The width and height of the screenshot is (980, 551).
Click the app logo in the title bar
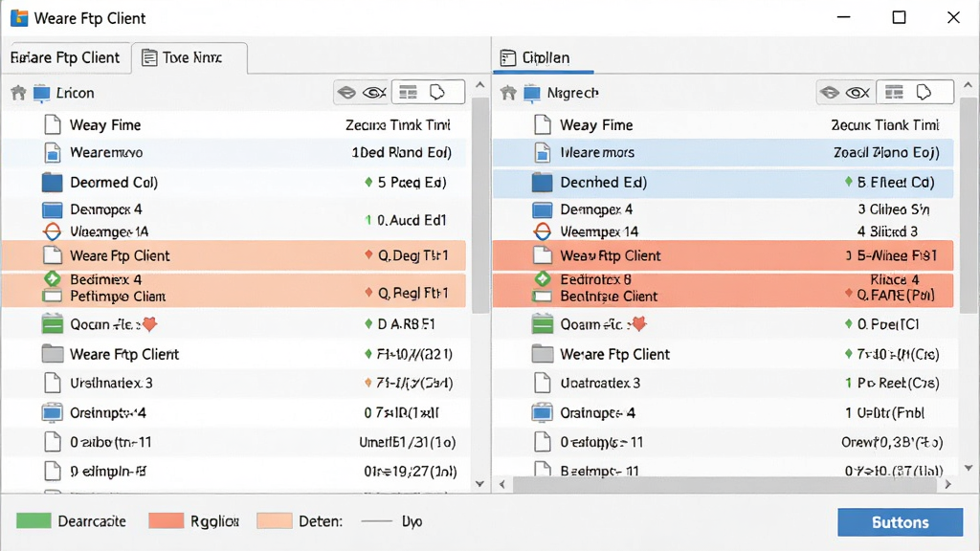pyautogui.click(x=19, y=18)
